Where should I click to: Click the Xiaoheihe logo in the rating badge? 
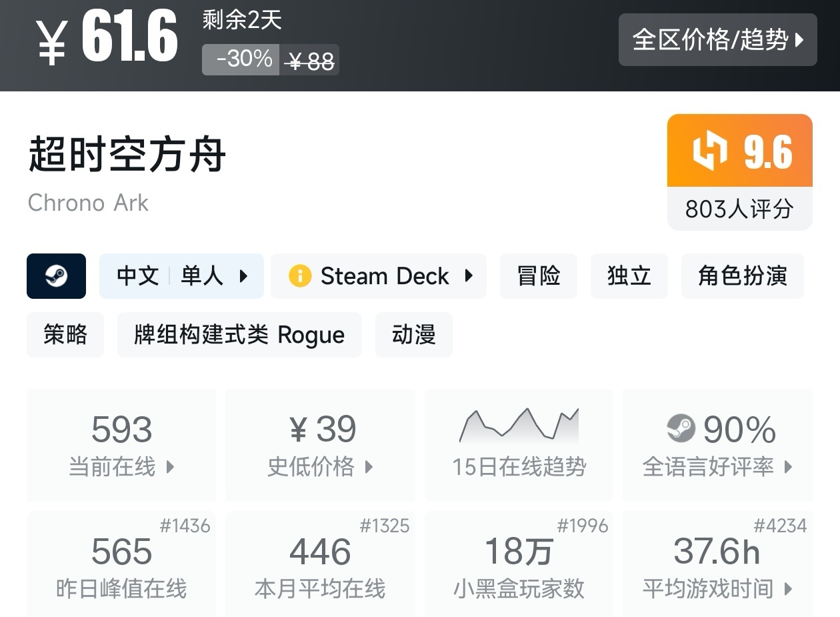coord(709,151)
